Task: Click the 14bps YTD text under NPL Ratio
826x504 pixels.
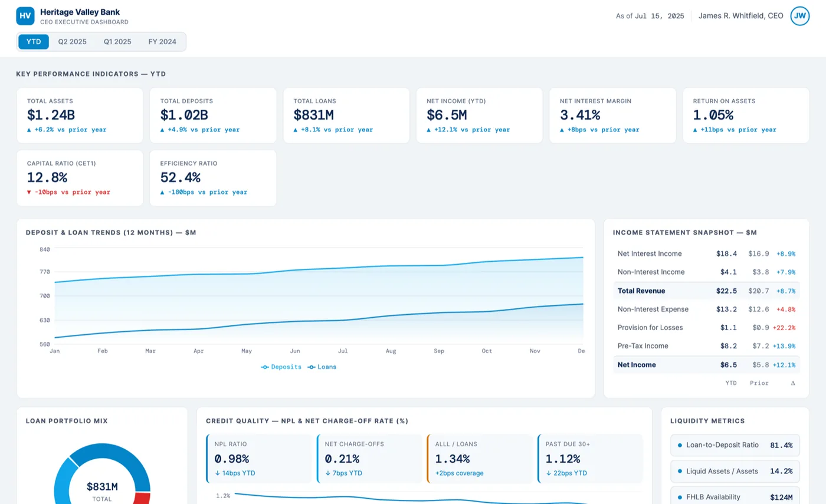Action: [235, 473]
